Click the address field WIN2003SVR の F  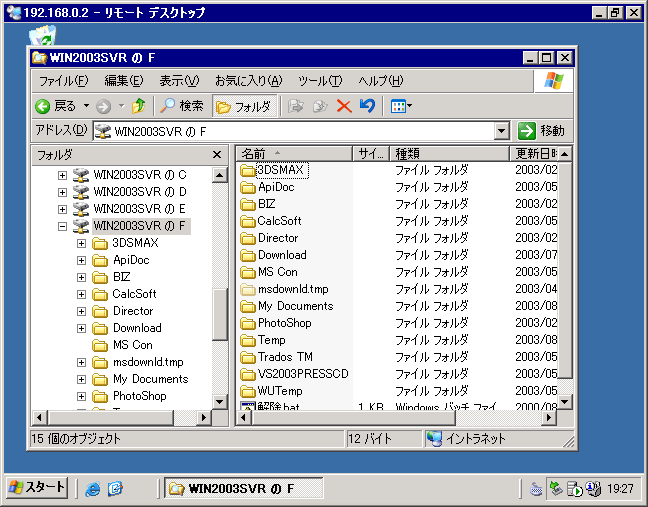(293, 131)
